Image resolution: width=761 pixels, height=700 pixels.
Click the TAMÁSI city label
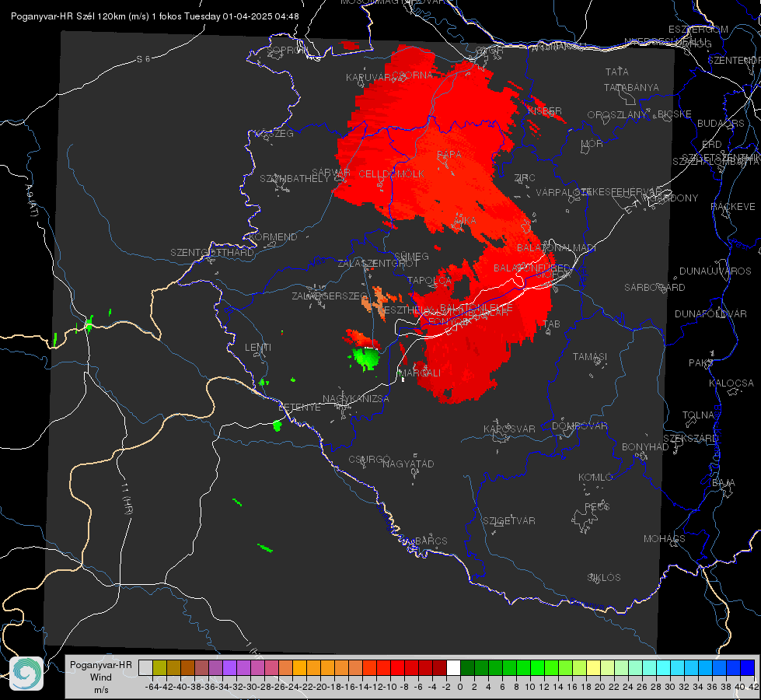tap(590, 356)
